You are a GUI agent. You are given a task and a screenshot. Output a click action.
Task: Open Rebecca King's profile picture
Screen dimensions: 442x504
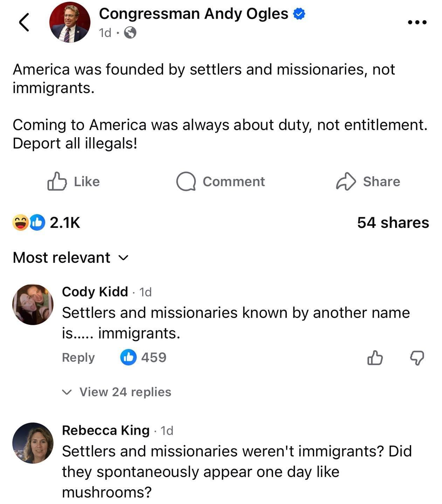(33, 443)
